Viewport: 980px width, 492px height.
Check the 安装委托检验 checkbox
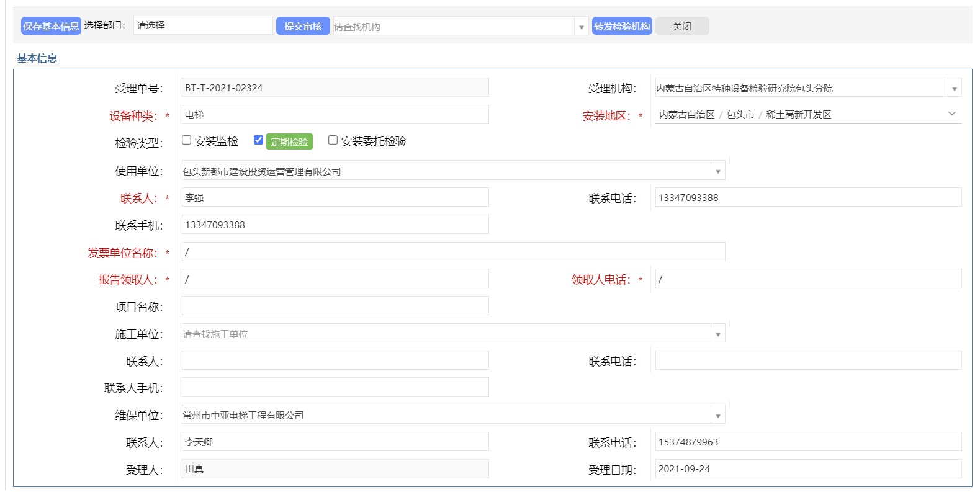pyautogui.click(x=333, y=140)
